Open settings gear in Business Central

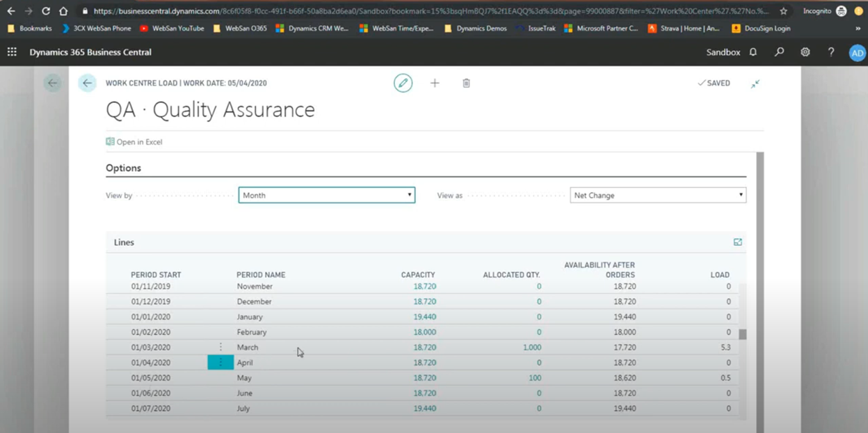(805, 52)
